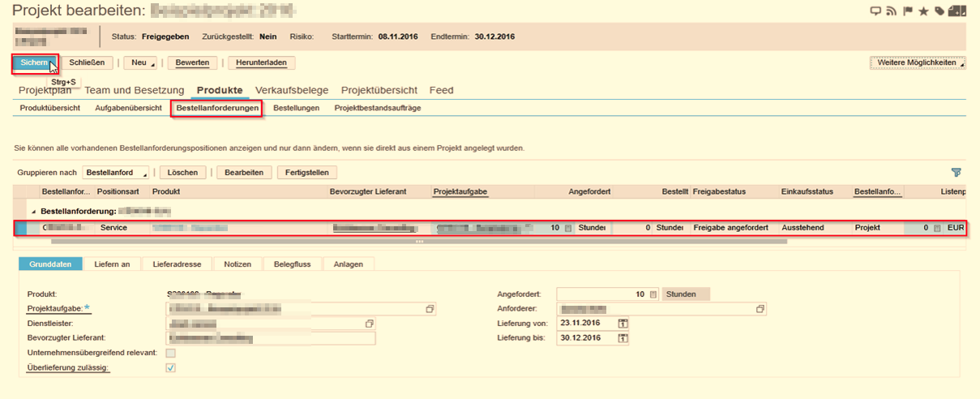Open calculator icon in Angefordert form field

653,294
